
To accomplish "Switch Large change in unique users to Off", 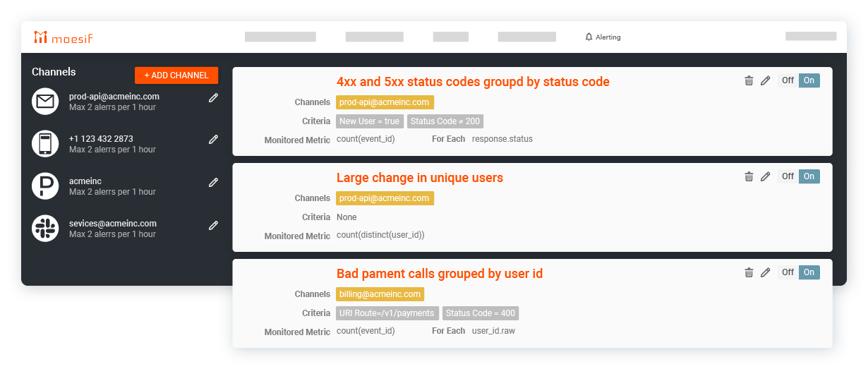I will (x=788, y=176).
